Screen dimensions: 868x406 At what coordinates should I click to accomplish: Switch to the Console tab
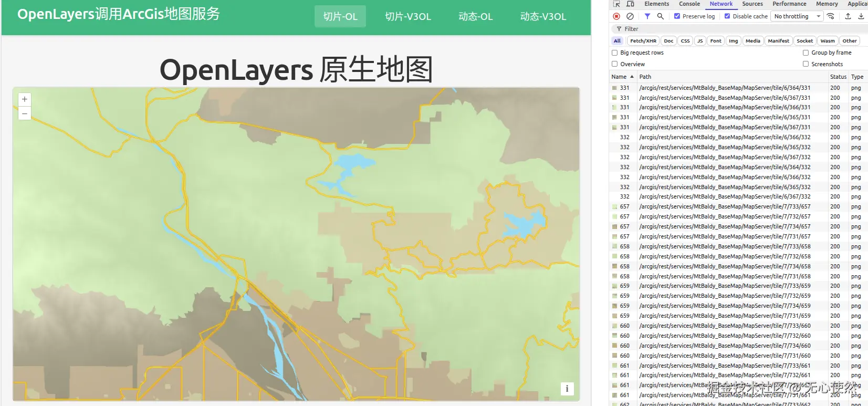(x=689, y=4)
